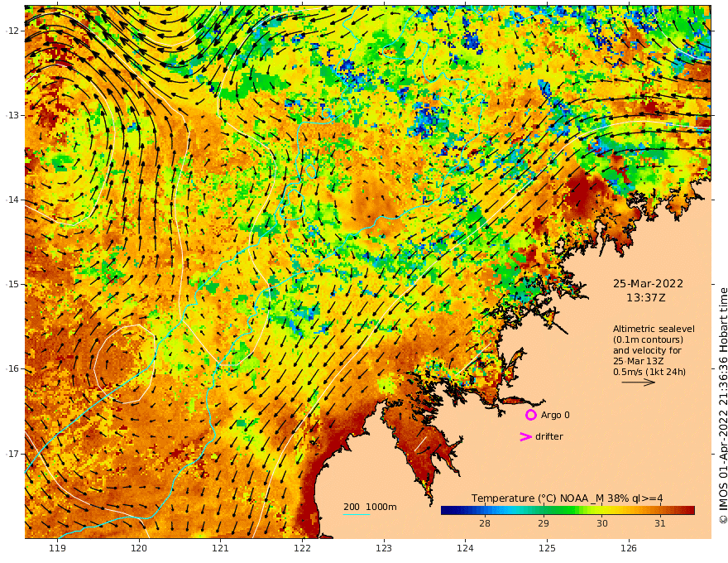
Task: Click the -15 latitude axis label
Action: [12, 284]
